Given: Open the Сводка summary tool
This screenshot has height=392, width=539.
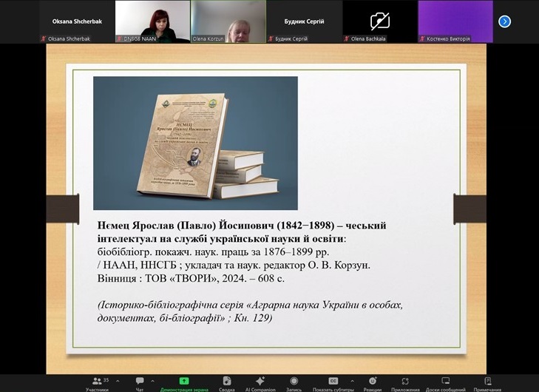Looking at the screenshot, I should (227, 384).
